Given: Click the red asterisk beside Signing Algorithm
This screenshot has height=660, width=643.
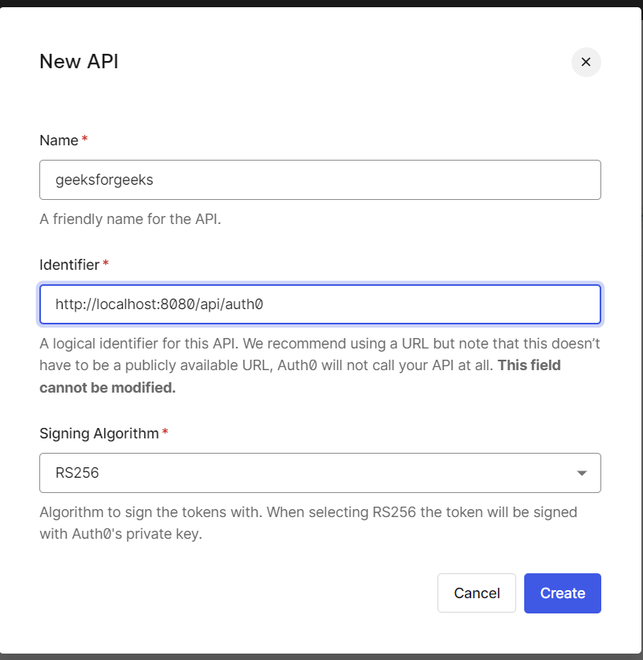Looking at the screenshot, I should point(165,433).
